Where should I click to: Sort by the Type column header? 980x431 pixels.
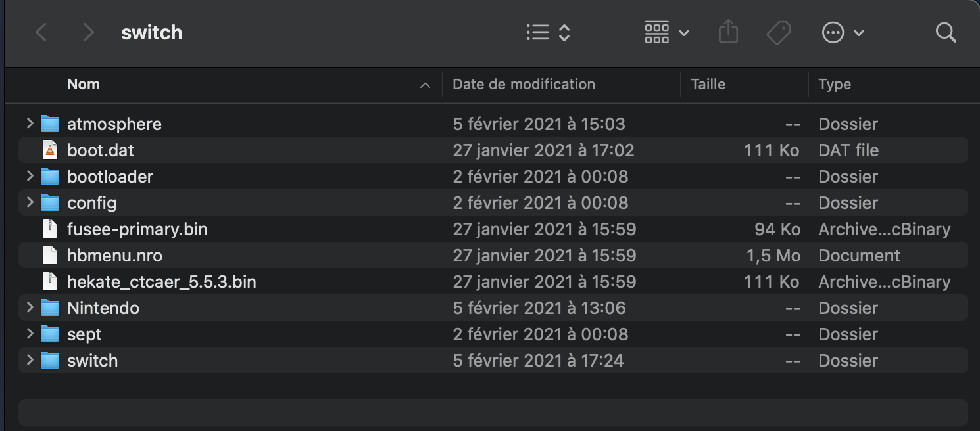pyautogui.click(x=835, y=84)
